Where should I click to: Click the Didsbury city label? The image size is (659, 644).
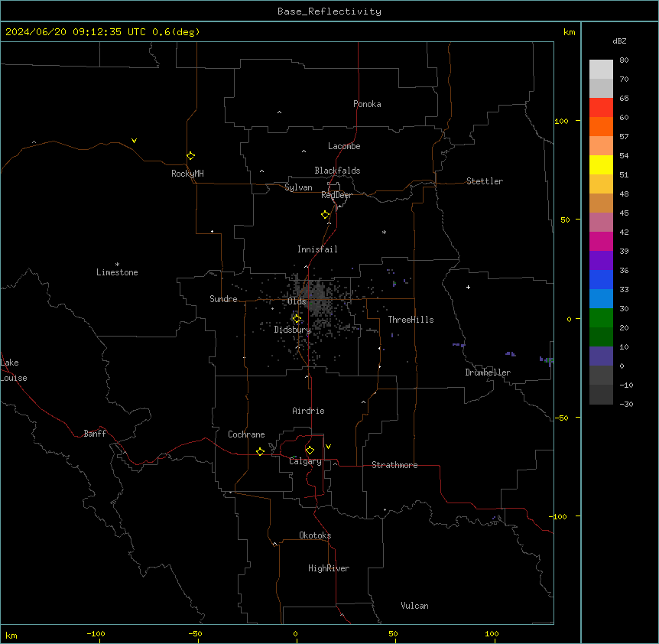[293, 330]
